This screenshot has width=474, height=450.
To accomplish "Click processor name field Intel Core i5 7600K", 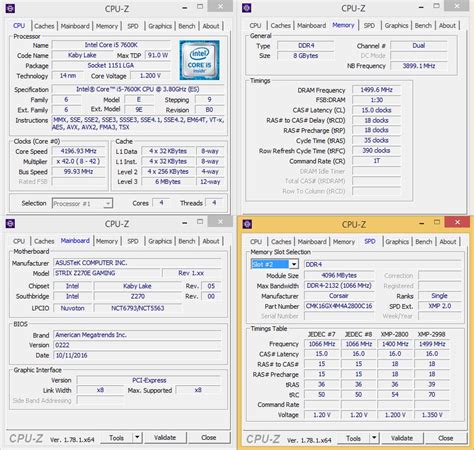I will (111, 45).
